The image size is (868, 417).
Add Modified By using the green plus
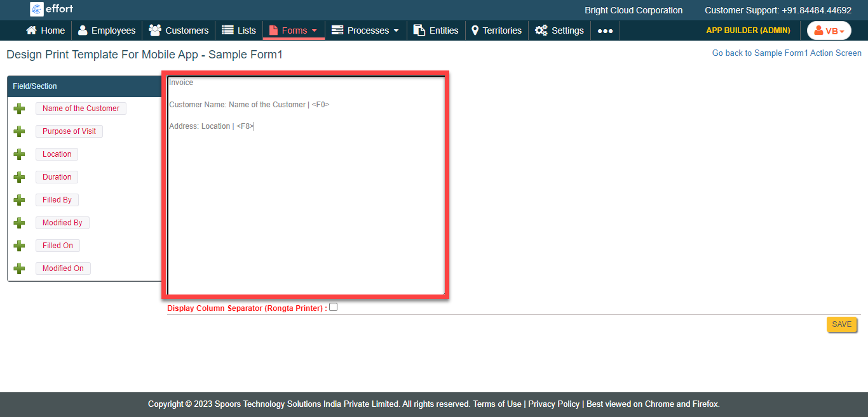19,223
